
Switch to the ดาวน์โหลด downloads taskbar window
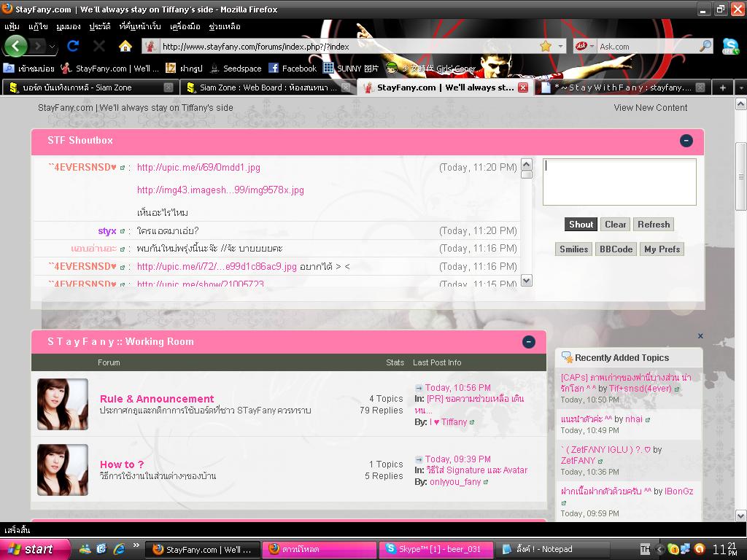click(320, 549)
